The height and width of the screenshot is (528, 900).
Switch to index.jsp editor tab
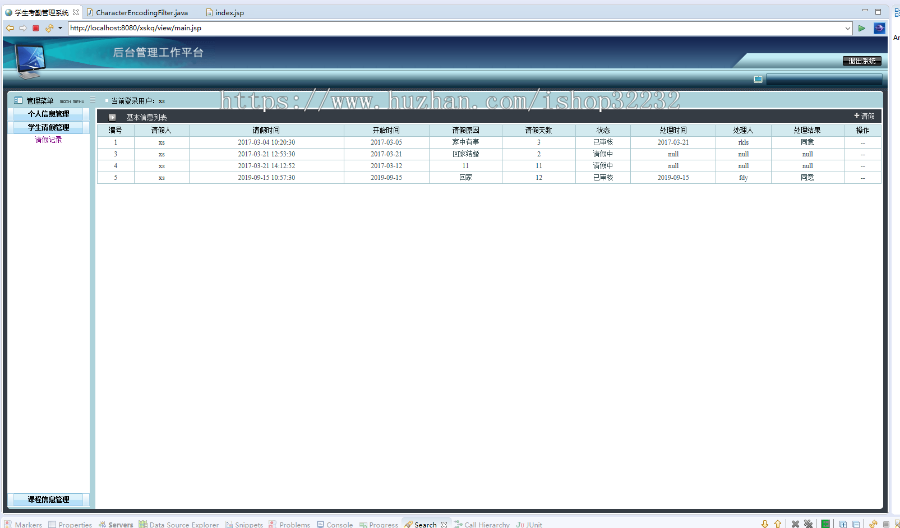click(x=225, y=12)
